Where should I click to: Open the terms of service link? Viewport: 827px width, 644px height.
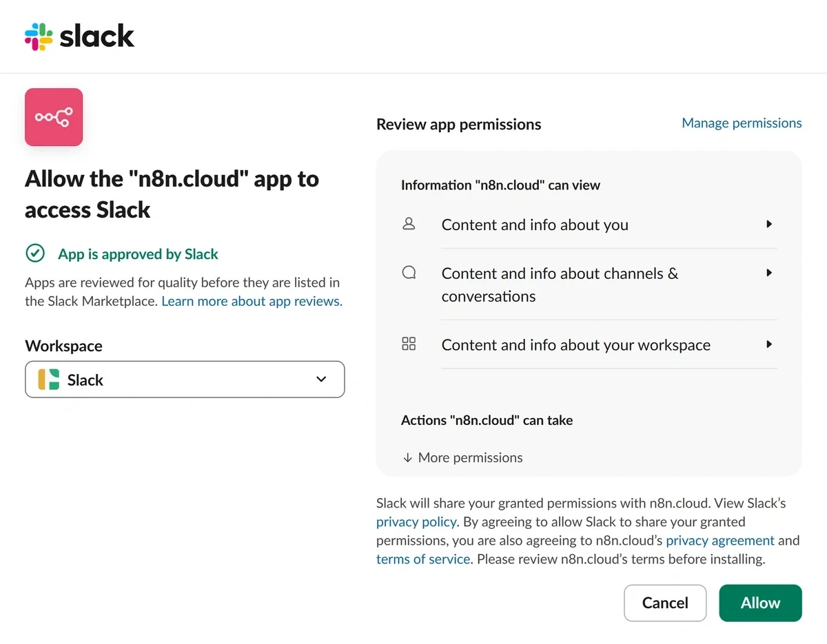click(423, 559)
